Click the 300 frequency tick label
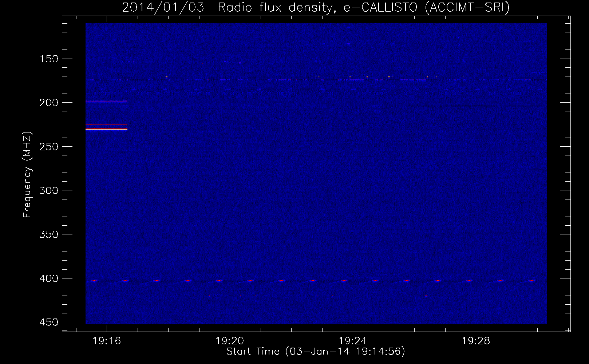 click(48, 190)
